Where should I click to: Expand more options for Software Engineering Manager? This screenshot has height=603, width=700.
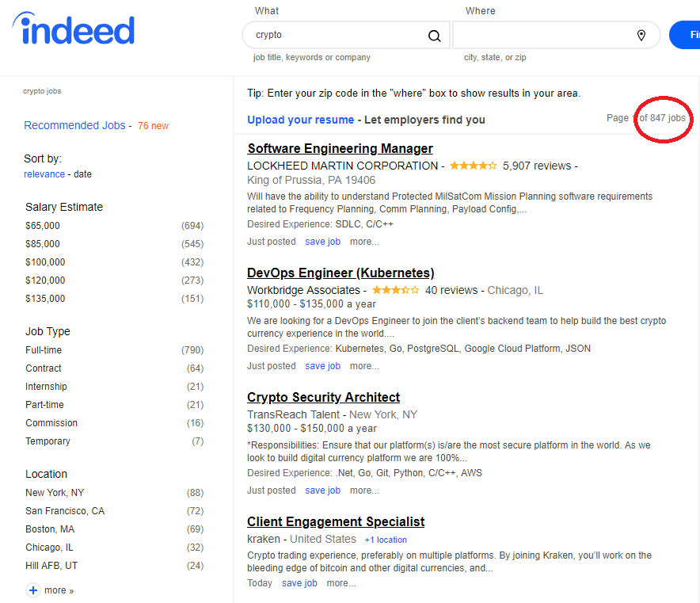click(x=364, y=242)
